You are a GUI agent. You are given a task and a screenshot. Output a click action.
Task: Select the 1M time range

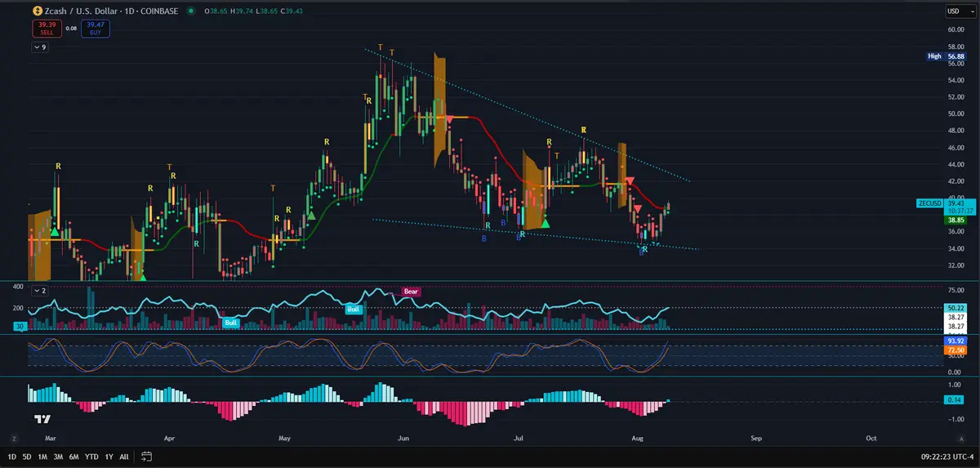pos(42,456)
